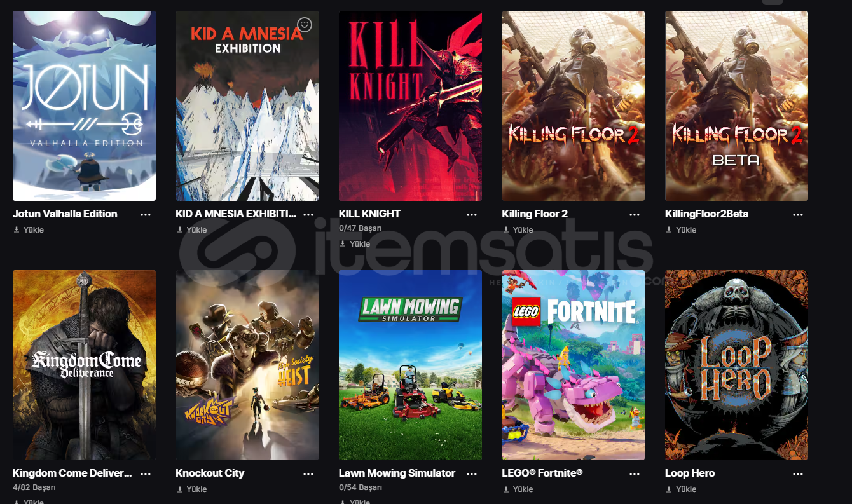Screen dimensions: 852x504
Task: Select the KillingFloor2Beta cover image
Action: 736,106
